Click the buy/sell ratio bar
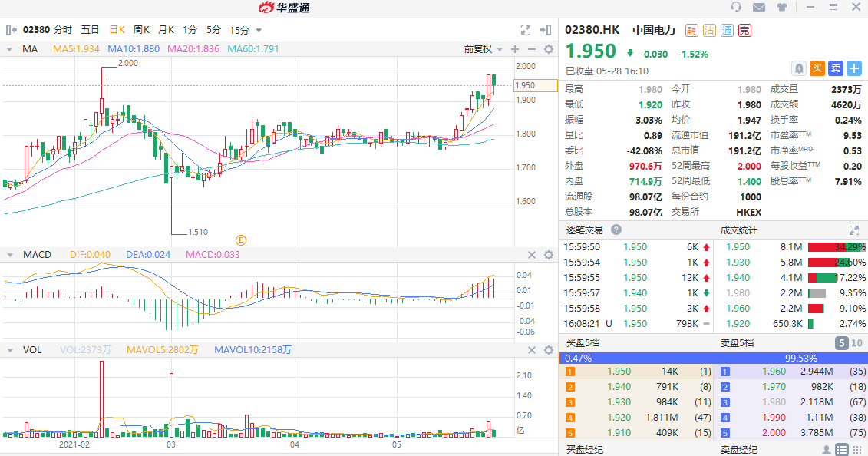The image size is (868, 456). tap(714, 358)
